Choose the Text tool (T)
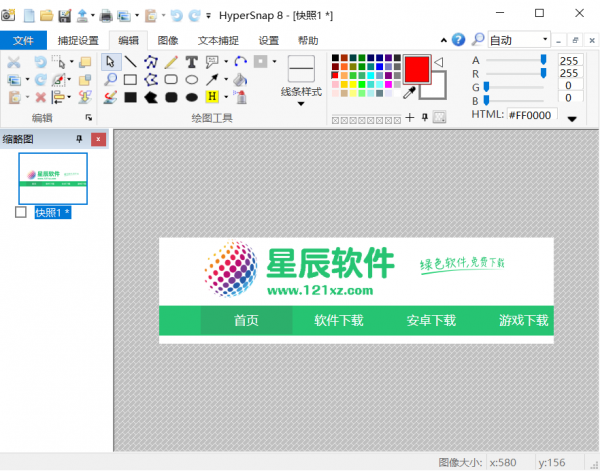Screen dimensions: 600x471 [x=192, y=61]
